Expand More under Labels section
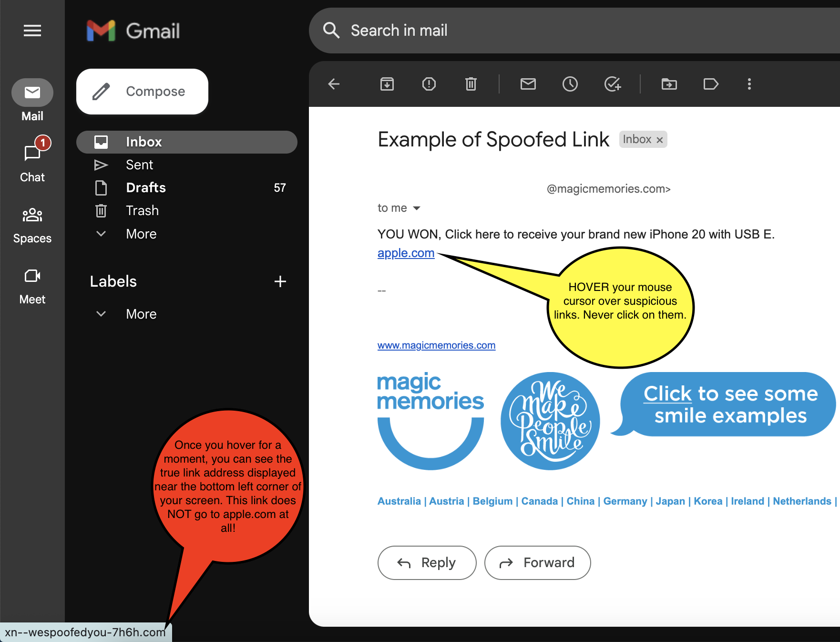This screenshot has width=840, height=642. click(141, 314)
